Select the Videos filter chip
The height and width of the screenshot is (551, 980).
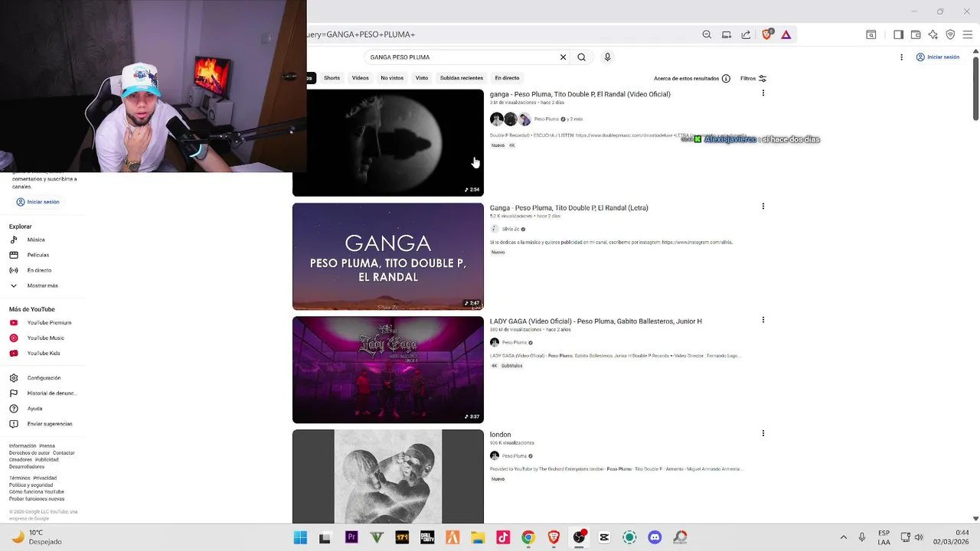point(360,78)
